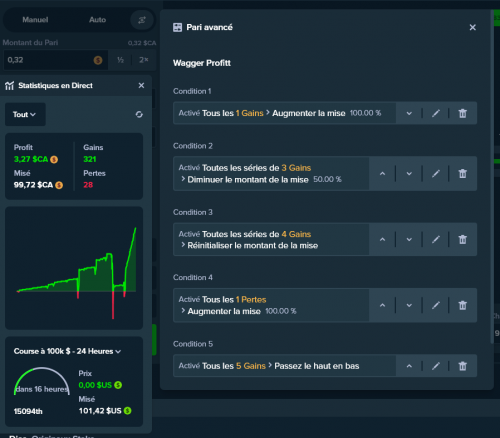Click the Wagger Profitt strategy title
The width and height of the screenshot is (500, 438).
point(202,63)
